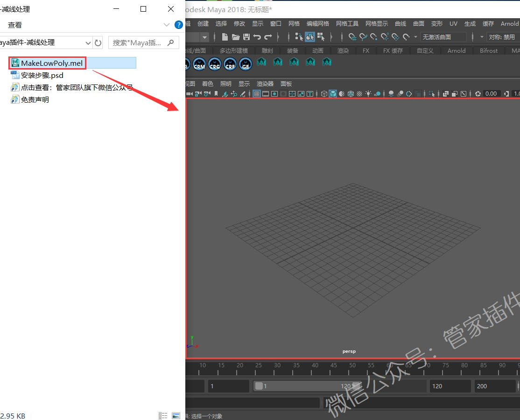Undo the last action in Maya
The height and width of the screenshot is (420, 520).
point(257,37)
